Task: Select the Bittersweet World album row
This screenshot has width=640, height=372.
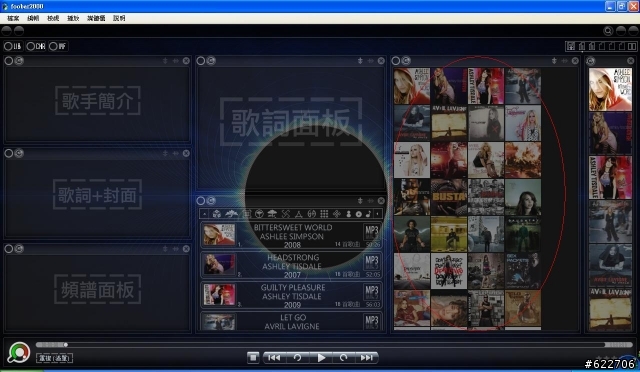Action: point(291,235)
